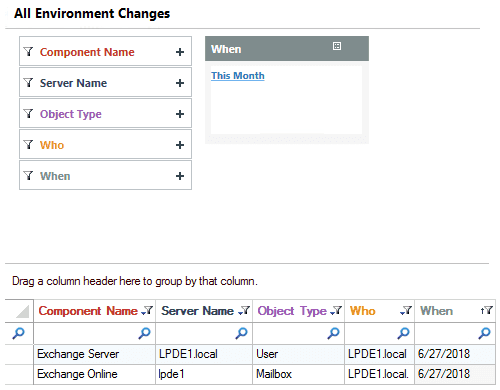
Task: Open Object Type column filter funnel
Action: pos(336,311)
